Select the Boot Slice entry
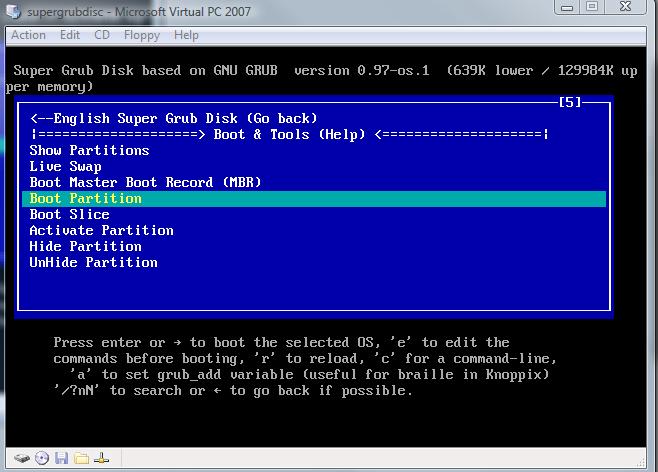Viewport: 658px width, 472px height. tap(314, 214)
